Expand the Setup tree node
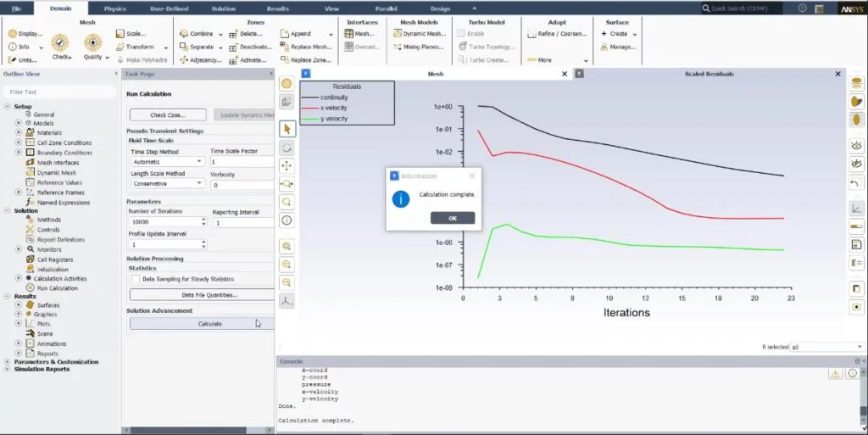This screenshot has width=868, height=435. (7, 106)
